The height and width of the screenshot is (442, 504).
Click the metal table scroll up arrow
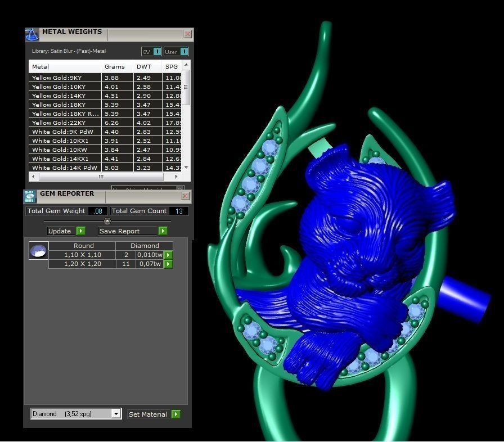point(186,65)
